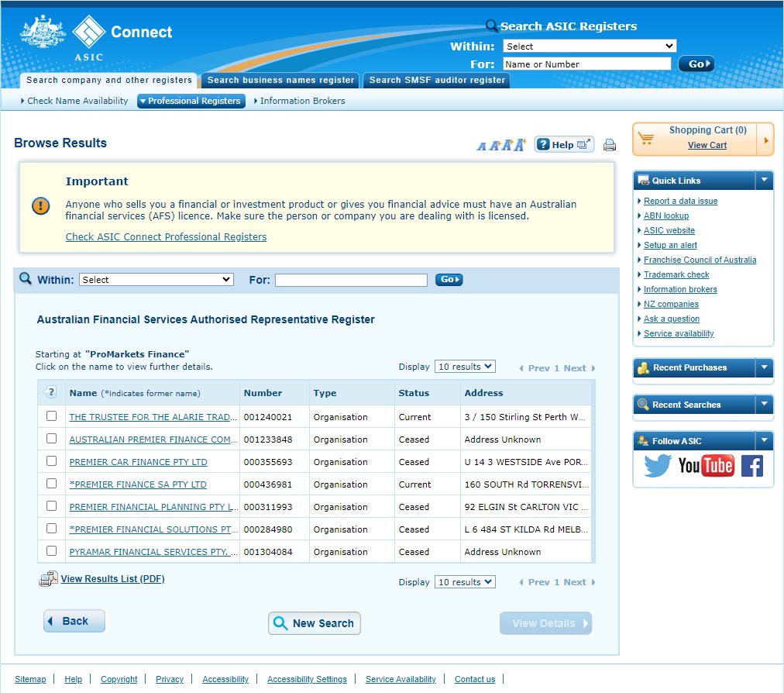Expand the Shopping Cart arrow
Screen dimensions: 784x693
[x=765, y=140]
